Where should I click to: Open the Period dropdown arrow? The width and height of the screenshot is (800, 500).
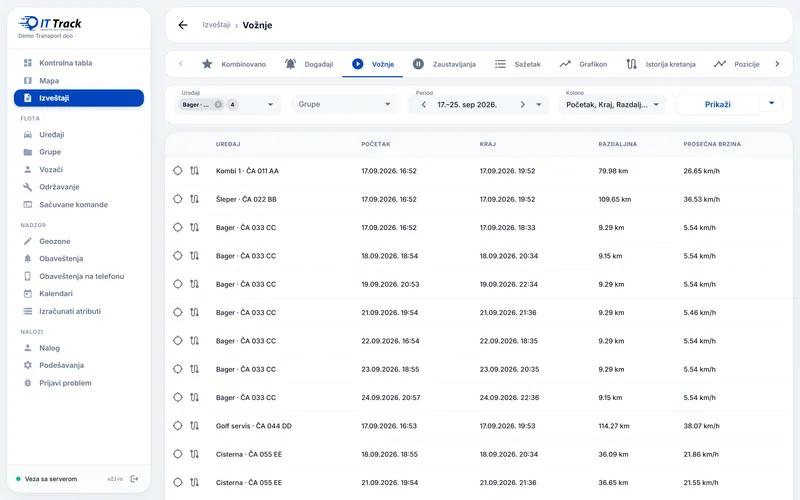point(539,105)
